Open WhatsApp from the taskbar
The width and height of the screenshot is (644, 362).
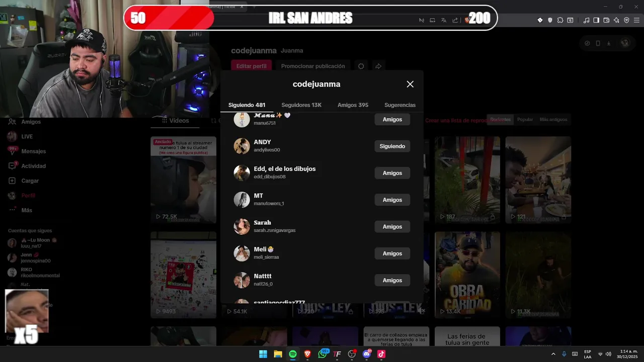(323, 354)
